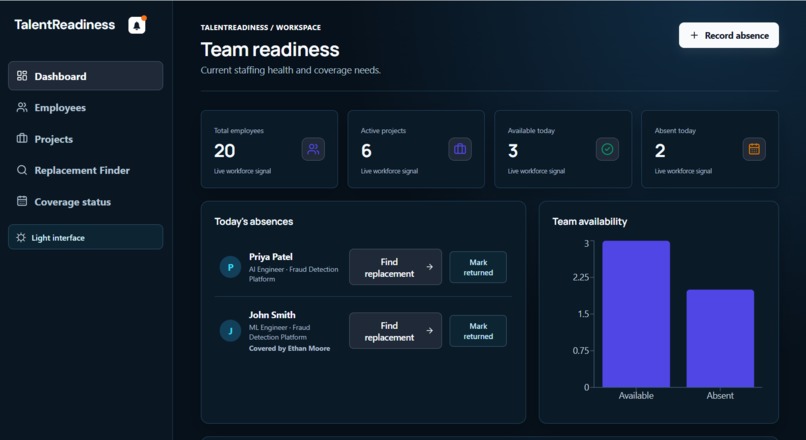Mark John Smith as returned
Image resolution: width=806 pixels, height=440 pixels.
(x=478, y=331)
